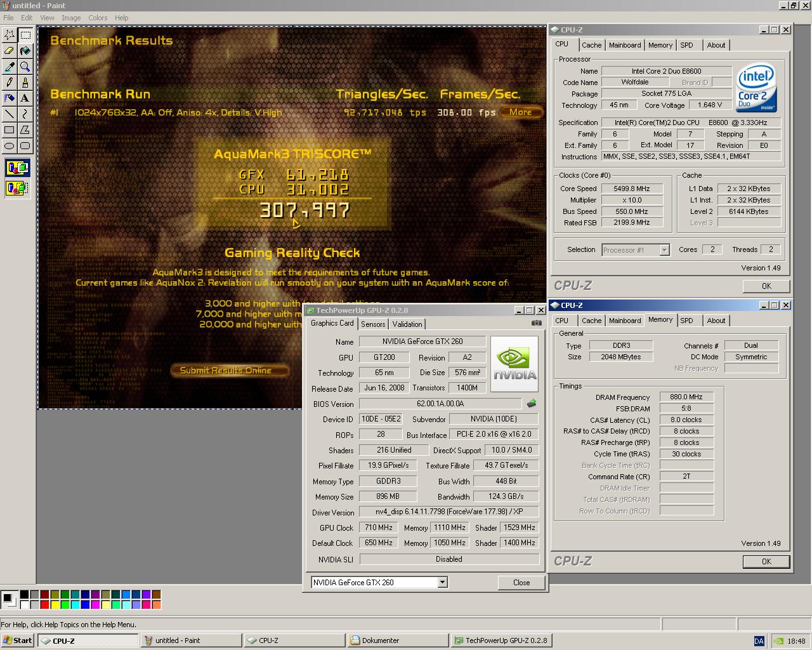This screenshot has width=812, height=650.
Task: Select the Brush tool in Paint
Action: point(25,83)
